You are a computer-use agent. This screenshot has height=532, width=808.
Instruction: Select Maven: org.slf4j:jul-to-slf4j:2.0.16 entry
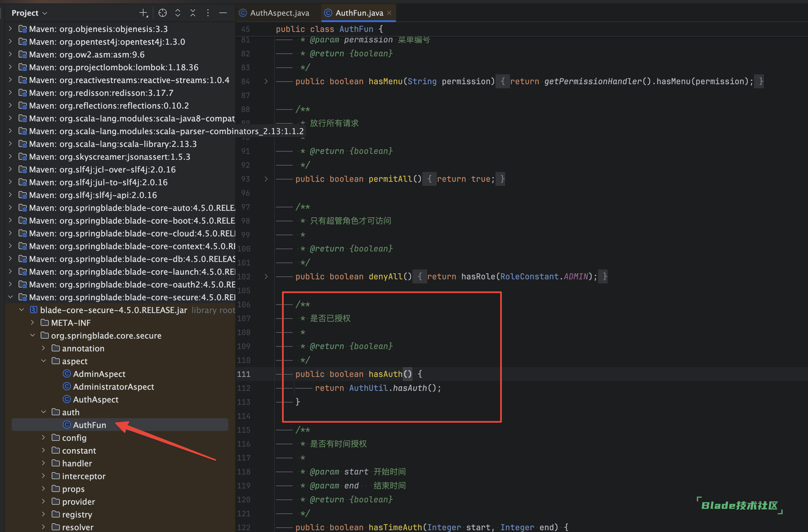(98, 182)
